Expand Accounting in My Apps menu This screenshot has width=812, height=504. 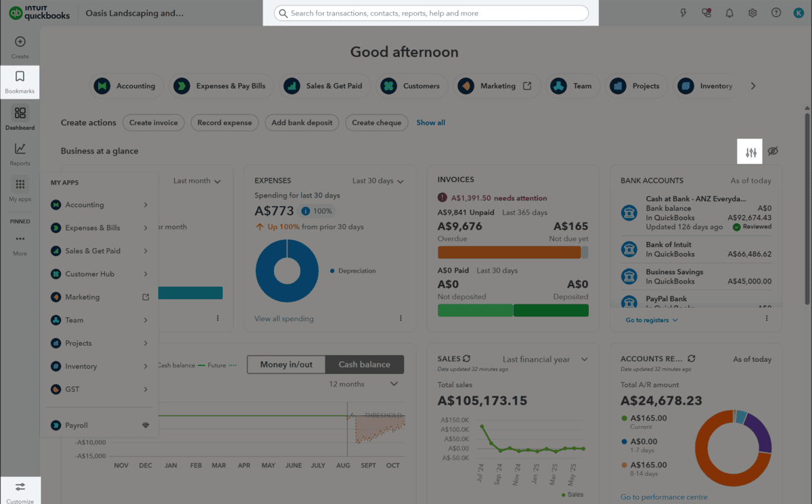click(x=99, y=205)
